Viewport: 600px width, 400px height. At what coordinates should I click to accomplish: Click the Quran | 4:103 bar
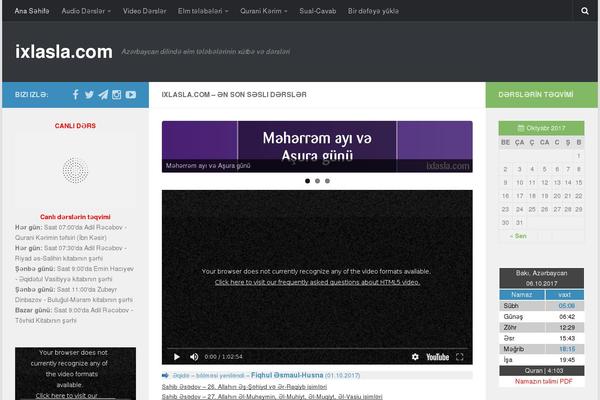(x=541, y=371)
